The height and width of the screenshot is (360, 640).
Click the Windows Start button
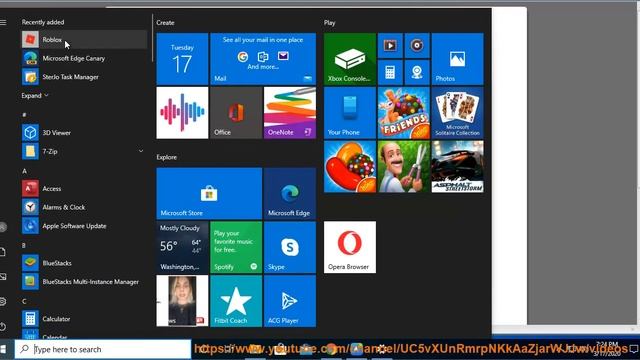click(x=3, y=349)
